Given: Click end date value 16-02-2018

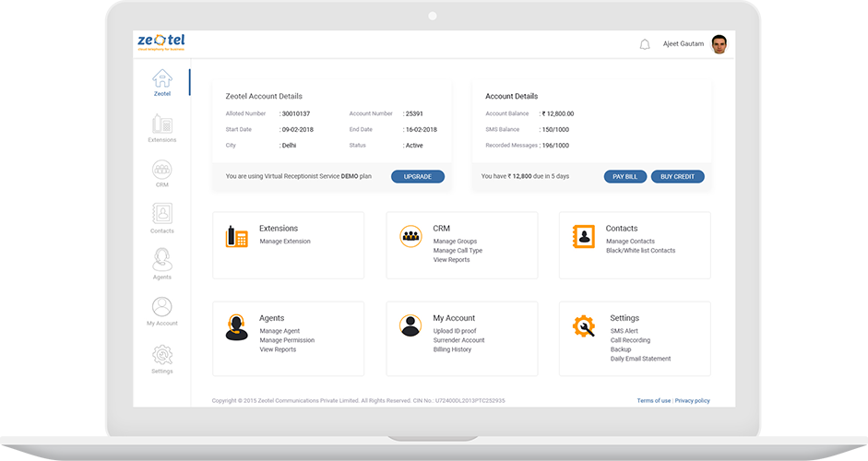Looking at the screenshot, I should pyautogui.click(x=422, y=129).
